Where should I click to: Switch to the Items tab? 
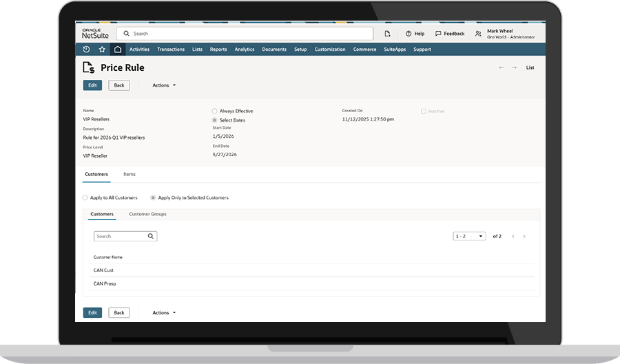coord(130,174)
